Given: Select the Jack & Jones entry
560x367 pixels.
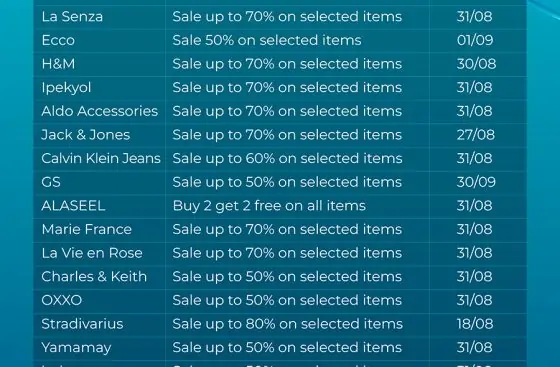Looking at the screenshot, I should [86, 135].
